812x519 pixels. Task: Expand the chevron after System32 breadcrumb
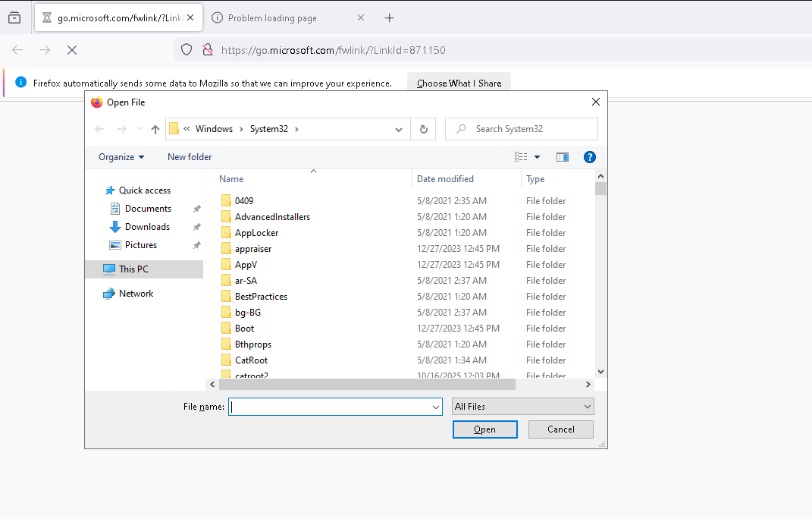[296, 129]
